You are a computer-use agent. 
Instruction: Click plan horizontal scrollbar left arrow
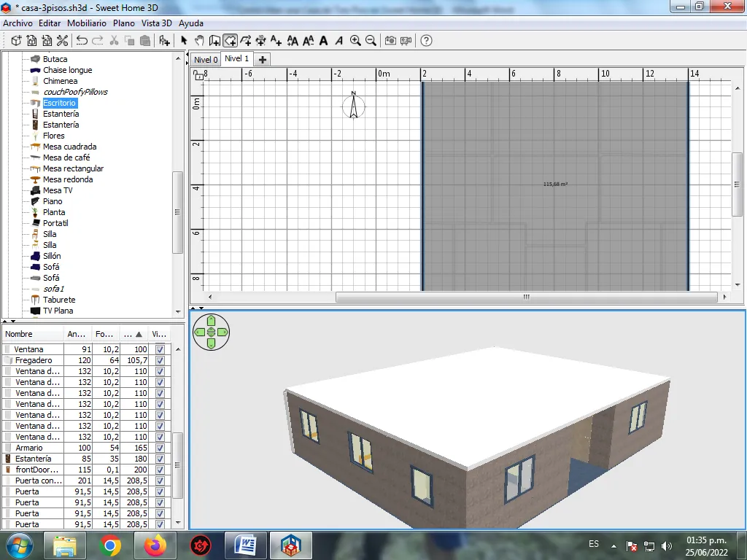coord(210,297)
